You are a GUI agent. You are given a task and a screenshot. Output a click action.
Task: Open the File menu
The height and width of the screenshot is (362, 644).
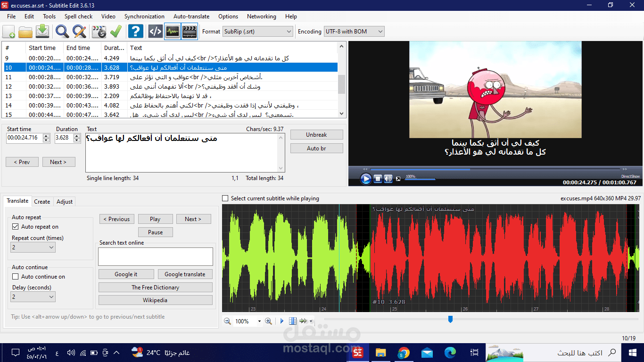coord(11,16)
